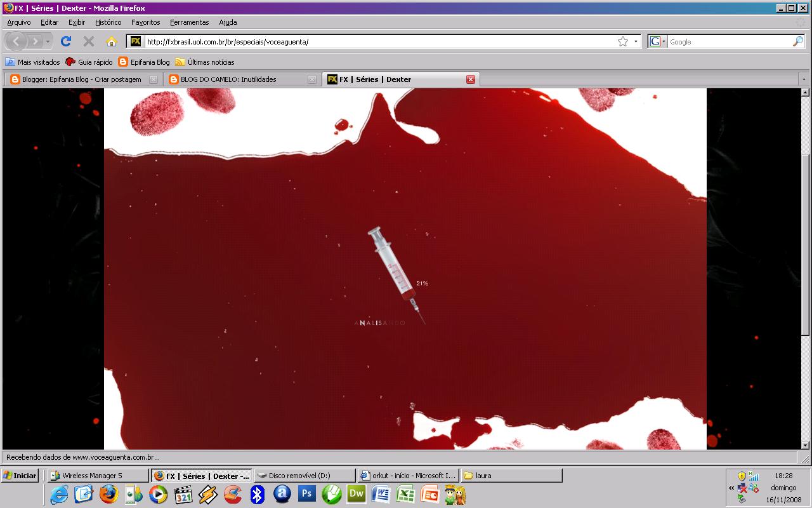Open the Arquivo menu
The width and height of the screenshot is (812, 508).
click(19, 22)
